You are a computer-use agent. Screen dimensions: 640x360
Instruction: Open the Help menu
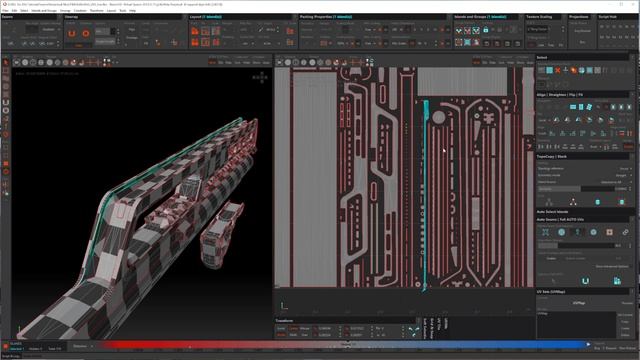coord(133,10)
